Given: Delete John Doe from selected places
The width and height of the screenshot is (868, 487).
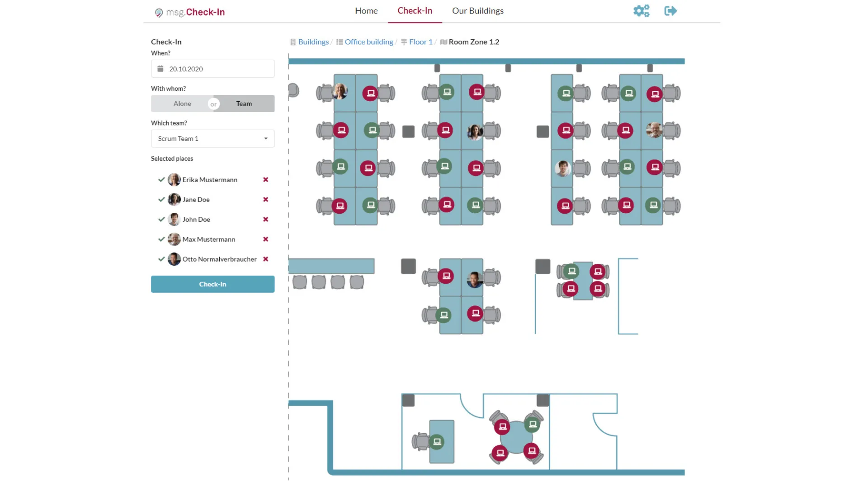Looking at the screenshot, I should pos(266,220).
